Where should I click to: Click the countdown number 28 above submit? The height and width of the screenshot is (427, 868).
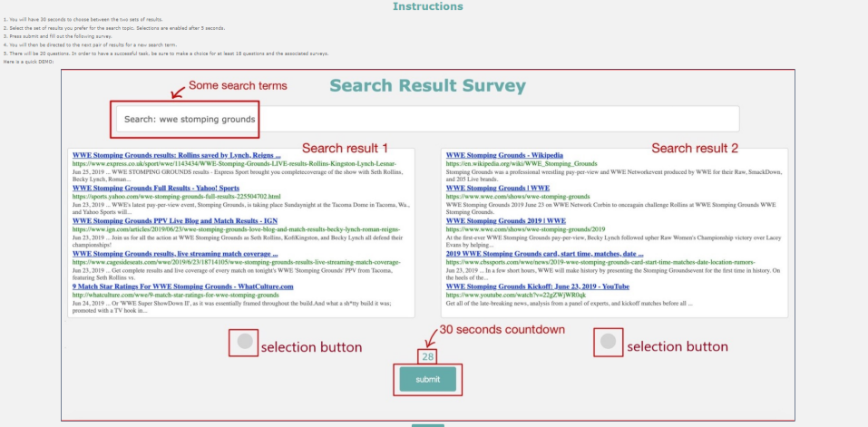click(x=428, y=357)
